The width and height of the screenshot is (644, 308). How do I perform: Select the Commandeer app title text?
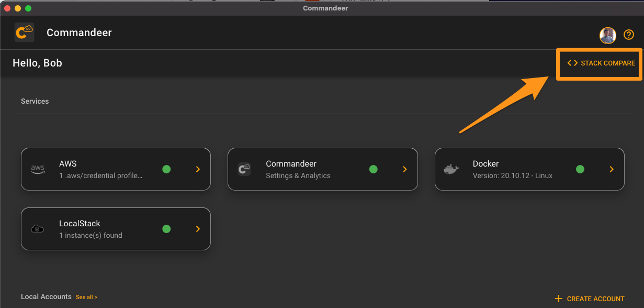coord(79,32)
